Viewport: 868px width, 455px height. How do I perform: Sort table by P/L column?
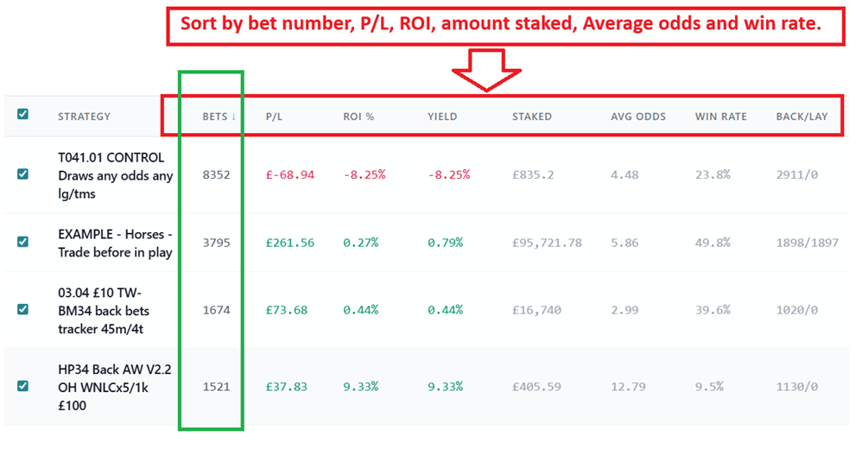pos(274,117)
